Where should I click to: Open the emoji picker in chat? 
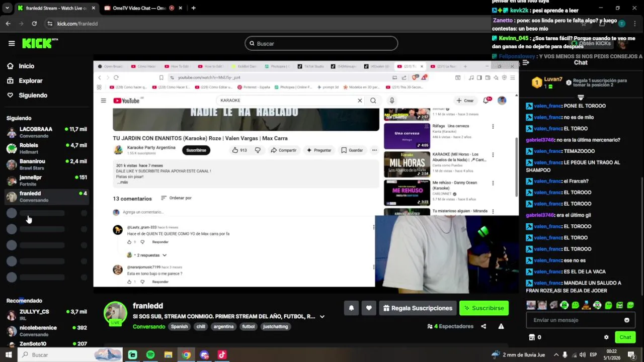627,320
